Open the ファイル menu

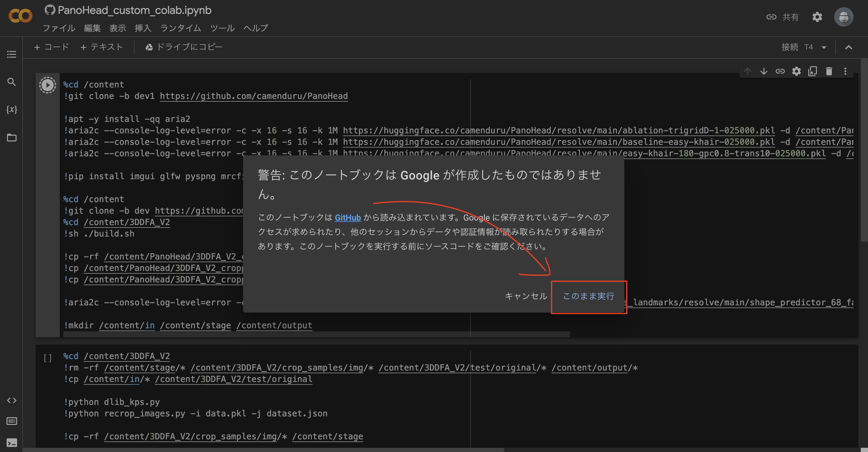click(x=59, y=28)
